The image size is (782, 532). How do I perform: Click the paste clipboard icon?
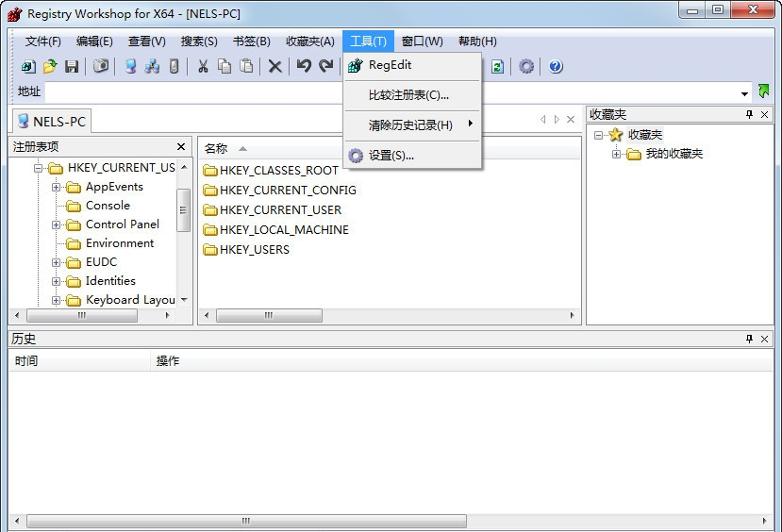pos(246,66)
